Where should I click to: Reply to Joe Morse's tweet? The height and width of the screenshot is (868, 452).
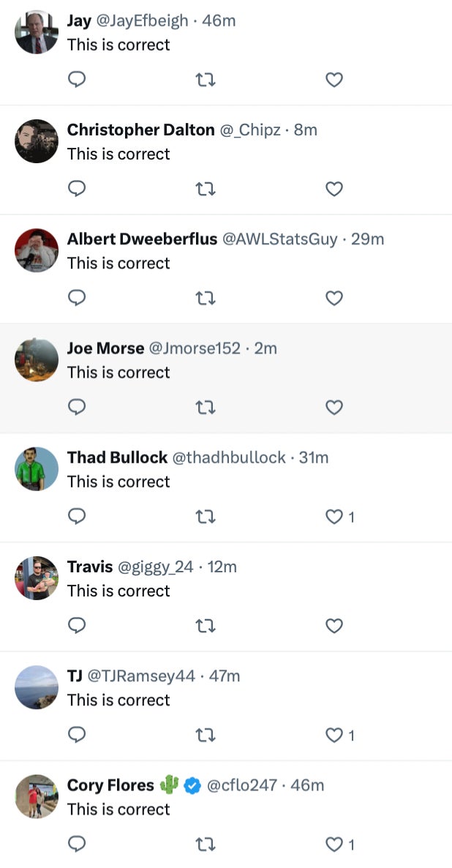click(x=77, y=408)
